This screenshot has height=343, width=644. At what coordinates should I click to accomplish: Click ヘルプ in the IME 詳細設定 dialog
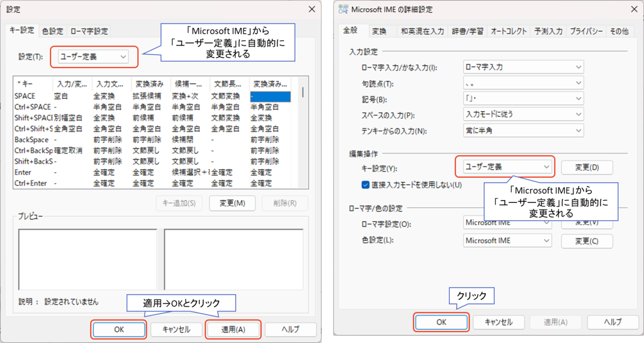tap(612, 322)
